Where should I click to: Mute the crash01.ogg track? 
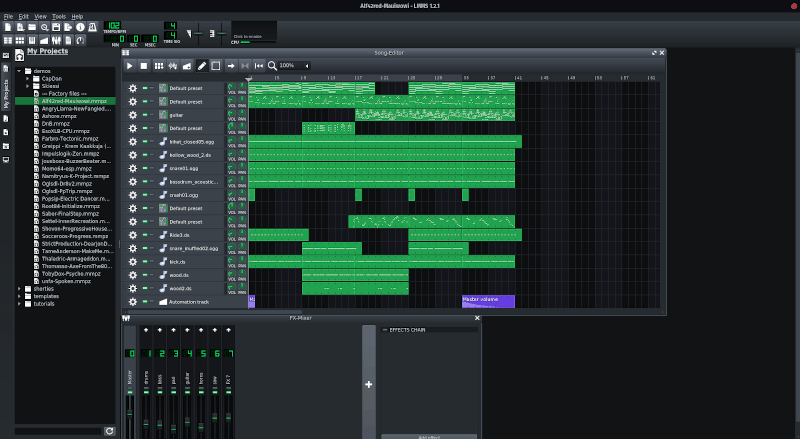tap(145, 194)
